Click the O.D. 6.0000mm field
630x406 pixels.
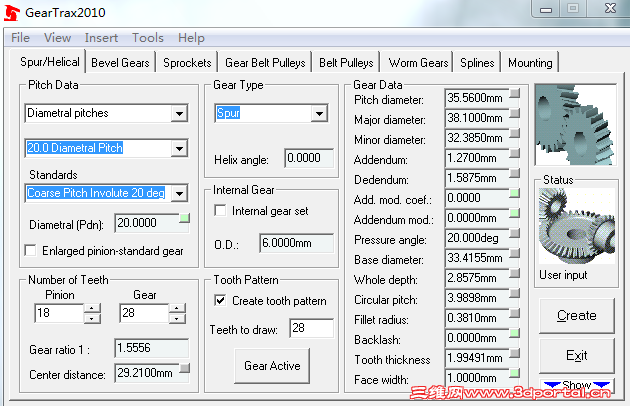[297, 243]
